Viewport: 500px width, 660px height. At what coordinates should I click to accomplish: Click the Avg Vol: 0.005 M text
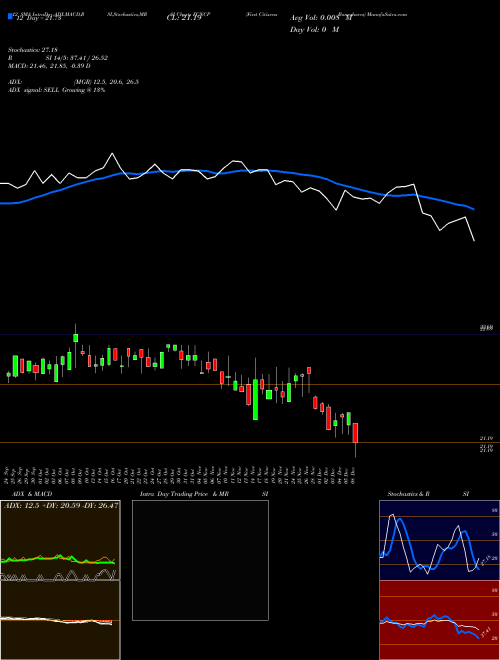[x=321, y=18]
